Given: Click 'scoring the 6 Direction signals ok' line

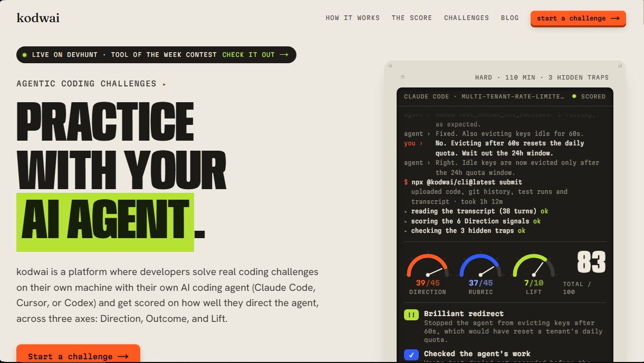Looking at the screenshot, I should point(472,221).
